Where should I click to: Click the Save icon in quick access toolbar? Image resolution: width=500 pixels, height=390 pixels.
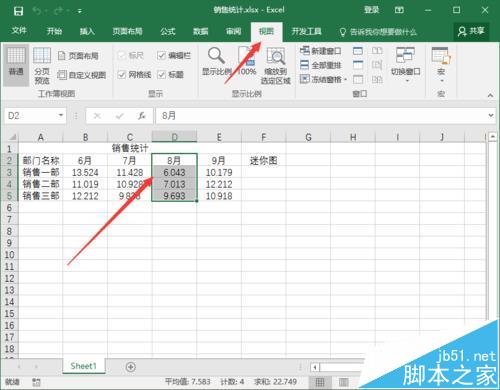18,11
